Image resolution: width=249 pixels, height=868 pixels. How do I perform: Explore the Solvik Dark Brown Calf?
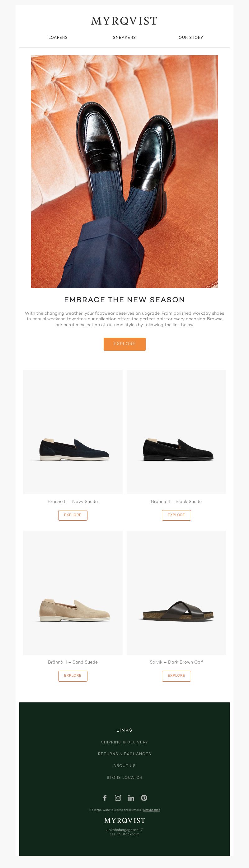point(176,676)
